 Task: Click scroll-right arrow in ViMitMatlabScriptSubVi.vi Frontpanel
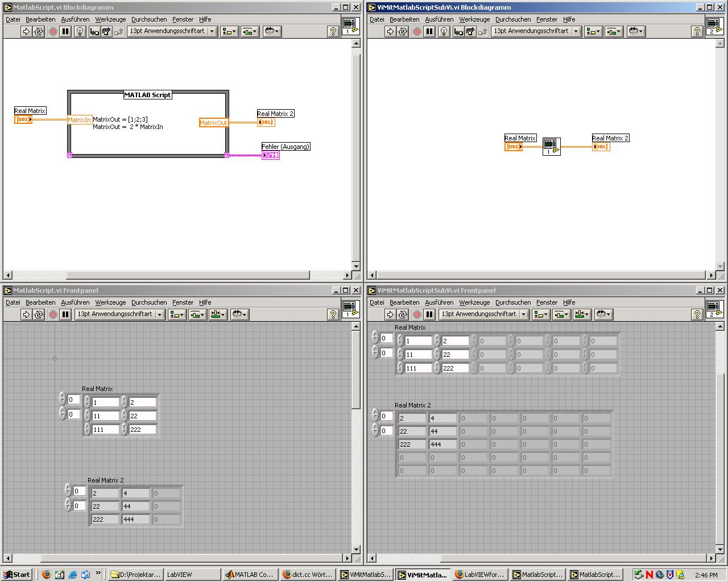(711, 558)
